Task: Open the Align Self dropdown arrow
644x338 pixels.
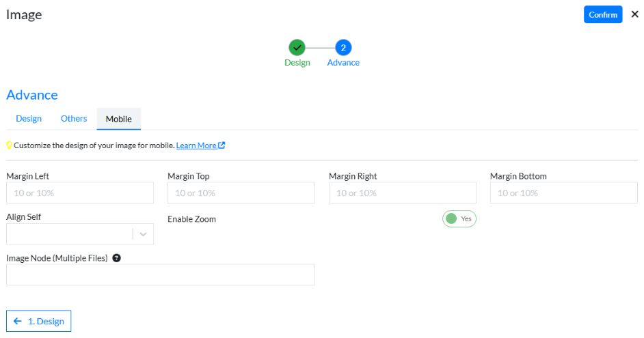Action: point(143,234)
